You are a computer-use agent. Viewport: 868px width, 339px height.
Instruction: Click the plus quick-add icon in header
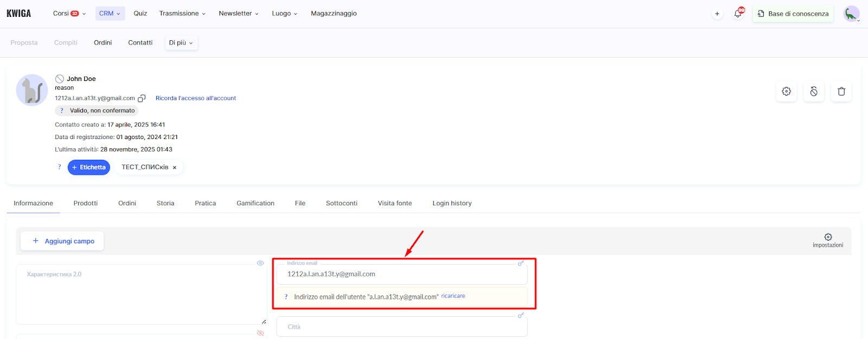[x=717, y=14]
